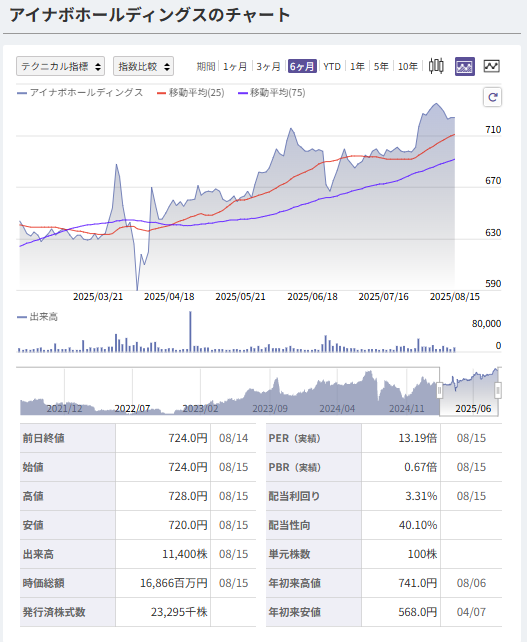The width and height of the screenshot is (527, 642).
Task: Click the PBR value 0.67倍
Action: pyautogui.click(x=421, y=467)
